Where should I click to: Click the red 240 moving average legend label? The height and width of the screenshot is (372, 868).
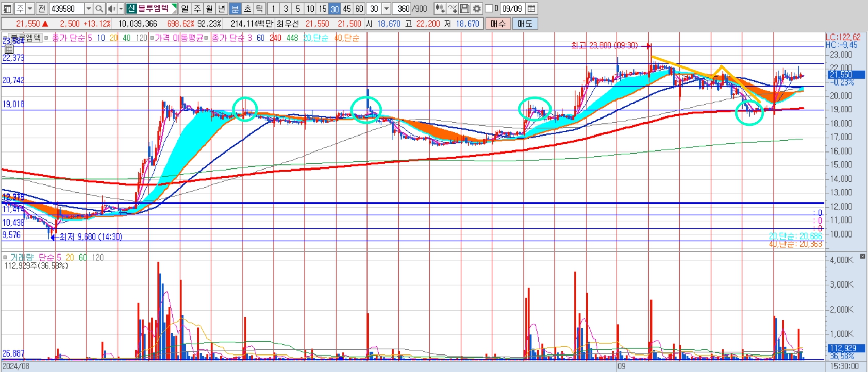pos(275,38)
